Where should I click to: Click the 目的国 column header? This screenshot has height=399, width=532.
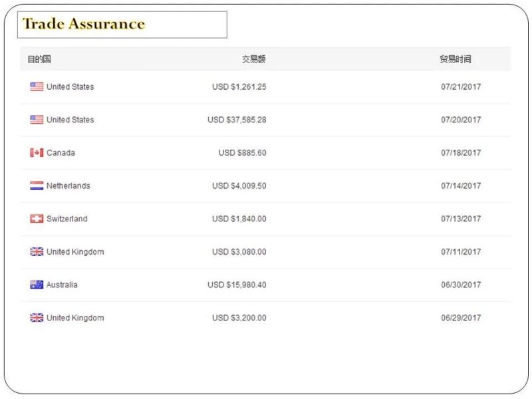click(x=39, y=59)
